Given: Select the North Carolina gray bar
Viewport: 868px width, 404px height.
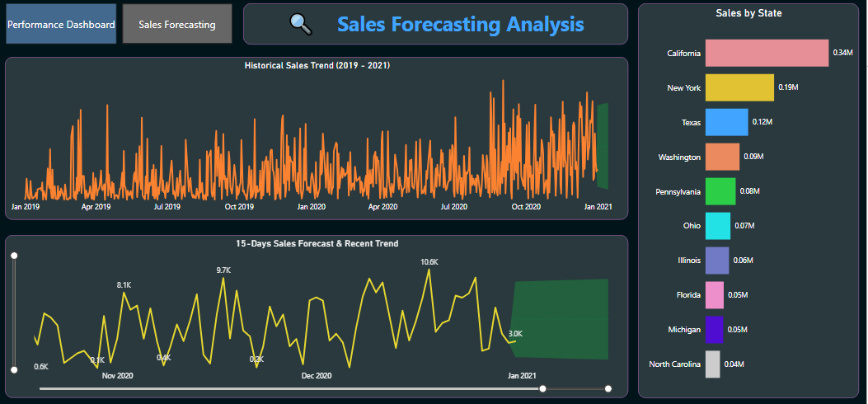Looking at the screenshot, I should click(x=712, y=364).
